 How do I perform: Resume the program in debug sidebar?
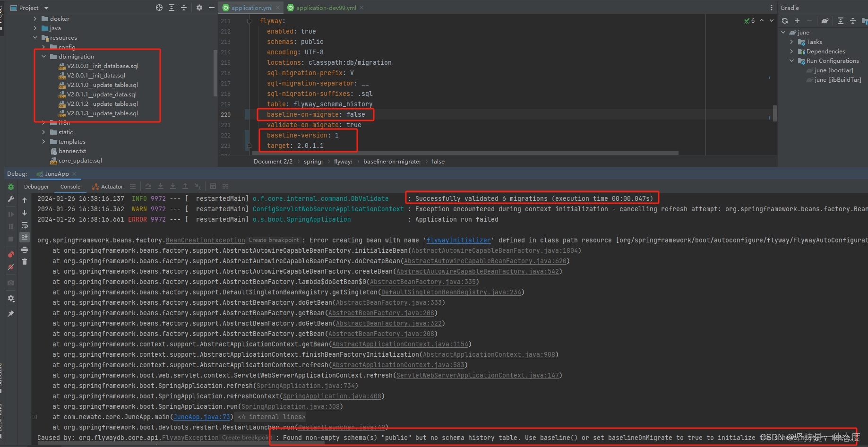point(11,214)
